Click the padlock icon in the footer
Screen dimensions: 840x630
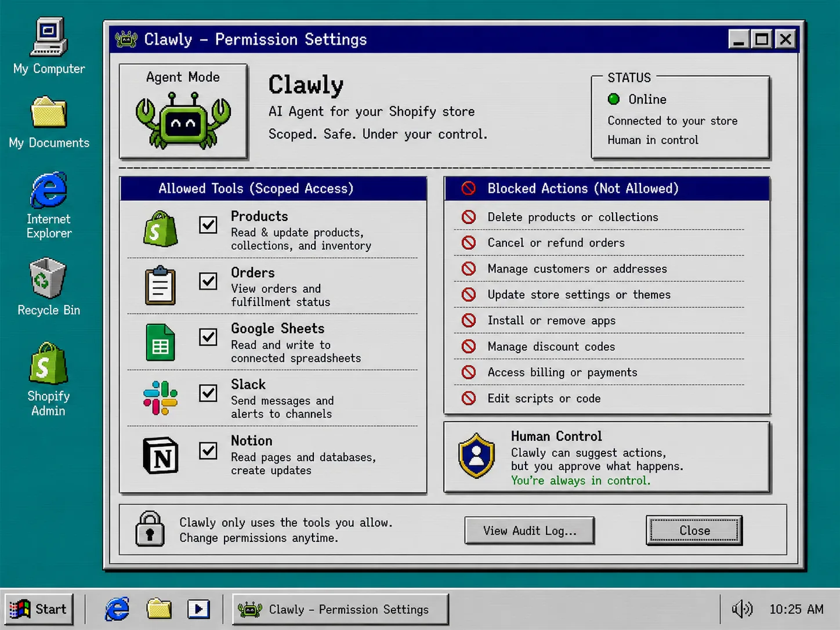[150, 528]
